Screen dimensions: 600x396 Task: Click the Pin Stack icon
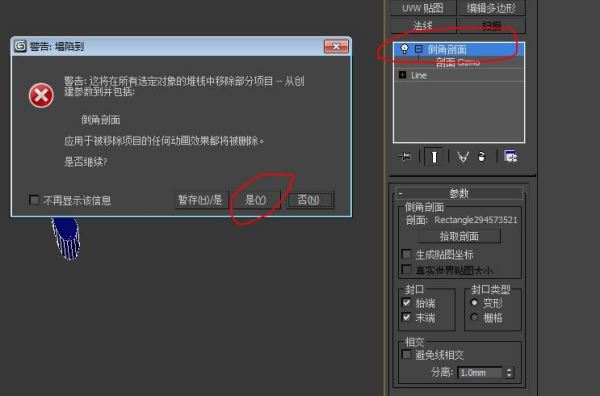404,156
